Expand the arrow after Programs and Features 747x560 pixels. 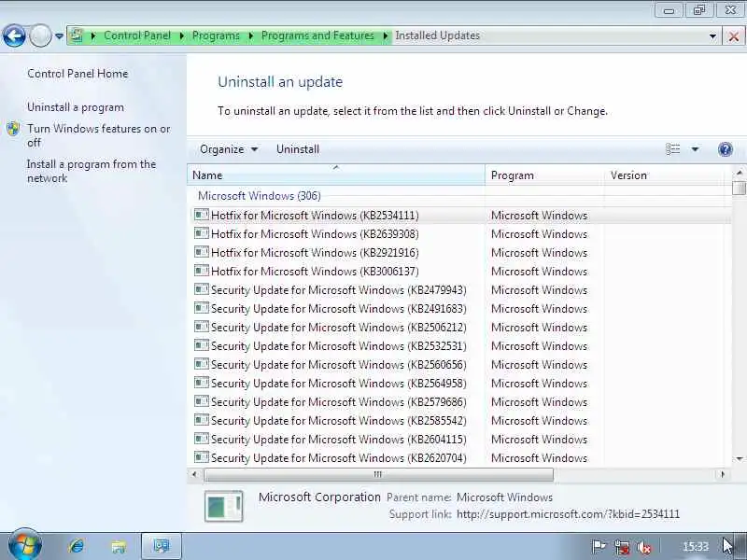point(385,35)
